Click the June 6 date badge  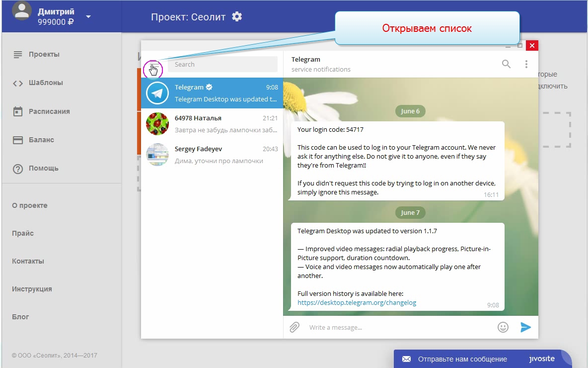click(410, 111)
